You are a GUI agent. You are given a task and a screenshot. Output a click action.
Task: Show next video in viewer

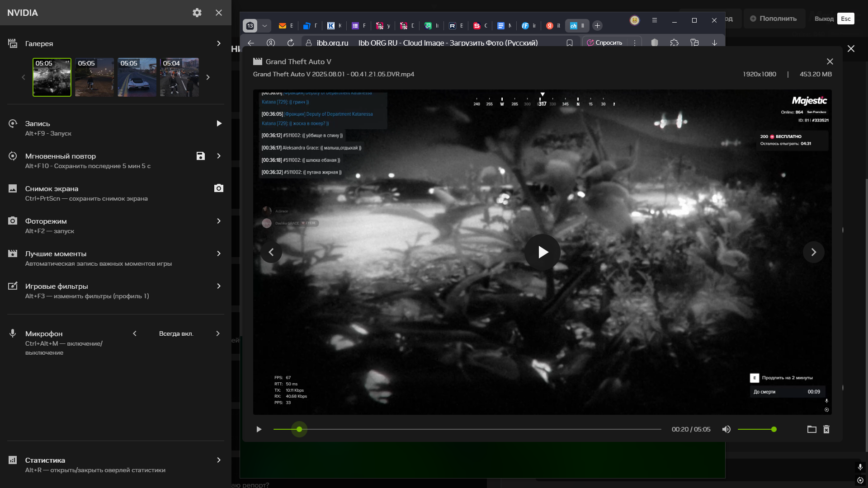[x=814, y=252]
